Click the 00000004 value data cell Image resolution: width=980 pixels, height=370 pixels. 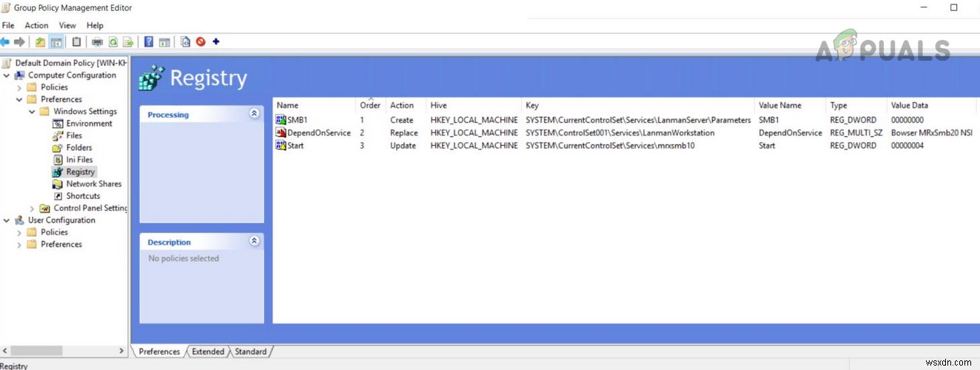click(907, 146)
